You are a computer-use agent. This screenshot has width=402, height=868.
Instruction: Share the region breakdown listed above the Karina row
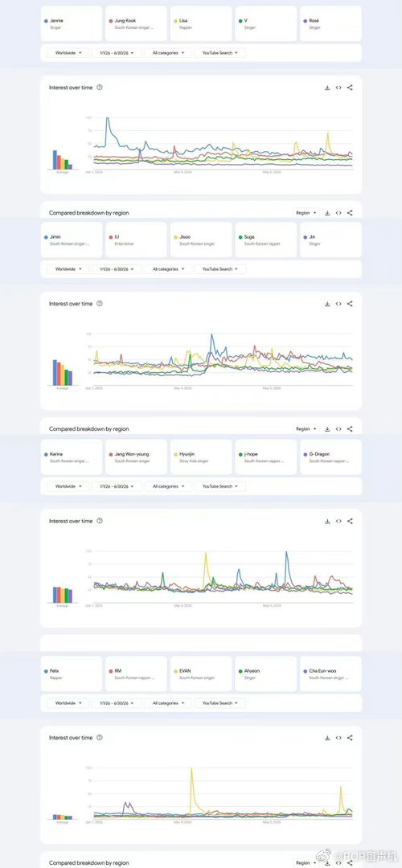(x=350, y=429)
